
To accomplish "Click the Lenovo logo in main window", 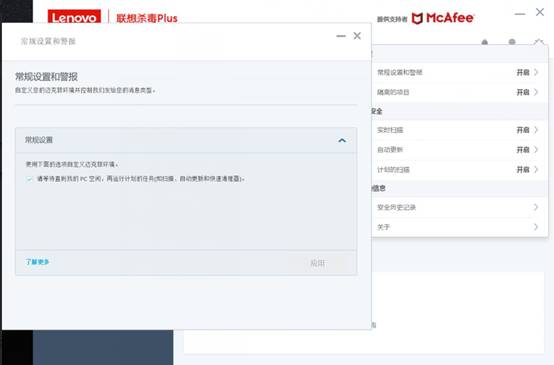I will (x=74, y=17).
